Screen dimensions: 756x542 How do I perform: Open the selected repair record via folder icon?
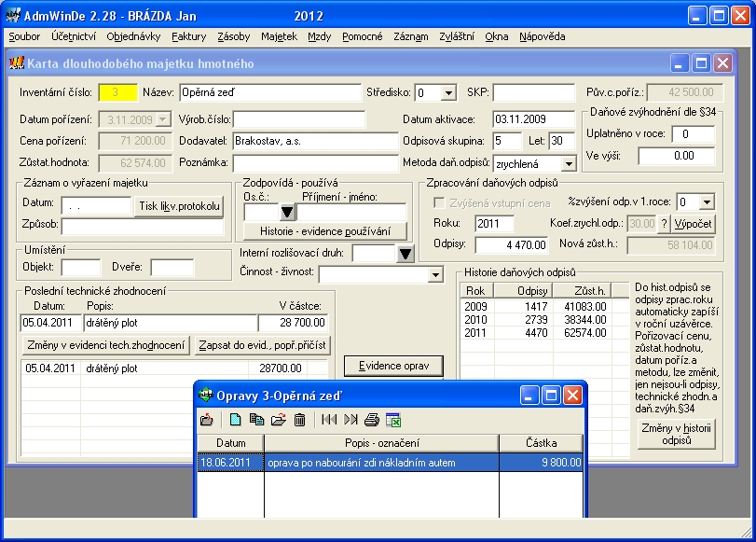click(278, 420)
